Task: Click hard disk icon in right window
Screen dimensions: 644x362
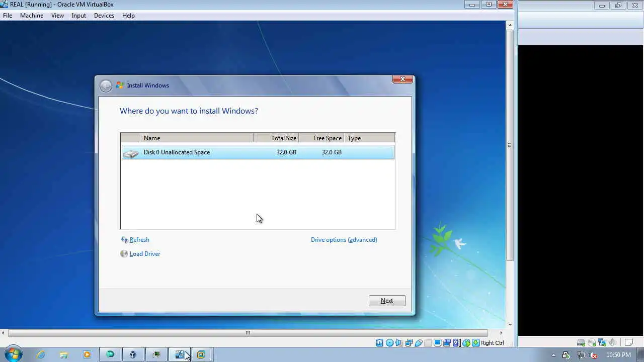Action: (581, 342)
